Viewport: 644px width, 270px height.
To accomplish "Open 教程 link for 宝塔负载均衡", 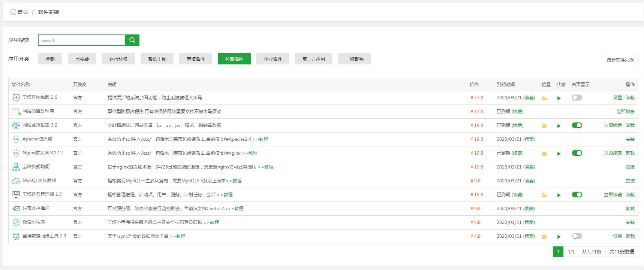I will 266,167.
